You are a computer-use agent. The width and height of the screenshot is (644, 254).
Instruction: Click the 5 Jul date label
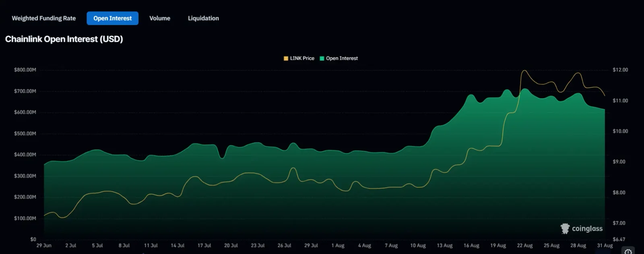[97, 246]
